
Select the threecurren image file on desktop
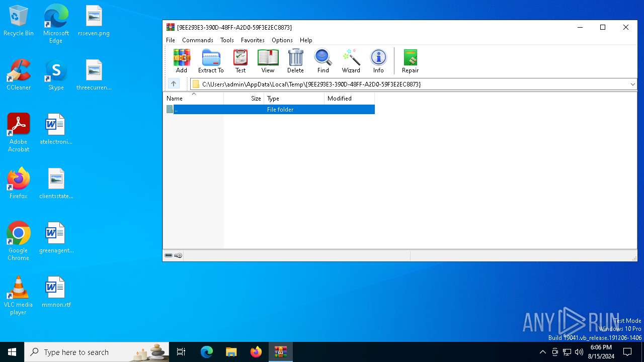pos(94,75)
